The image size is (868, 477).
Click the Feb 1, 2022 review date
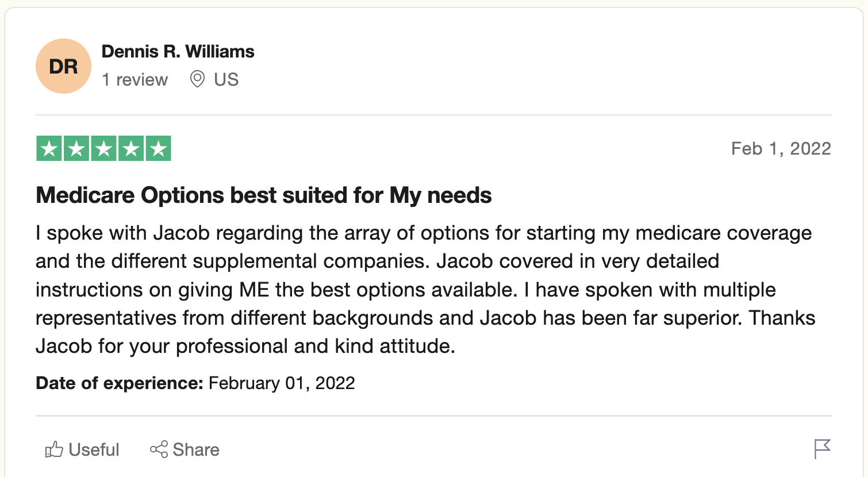click(x=781, y=148)
